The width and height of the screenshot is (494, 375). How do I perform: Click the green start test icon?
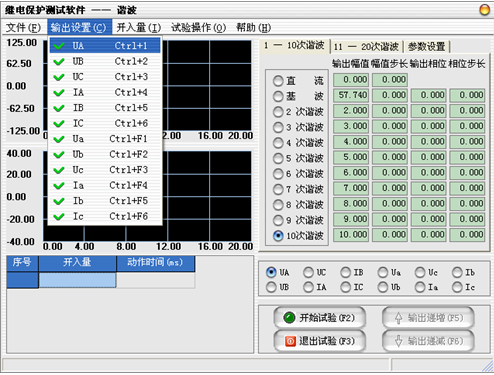tap(289, 318)
